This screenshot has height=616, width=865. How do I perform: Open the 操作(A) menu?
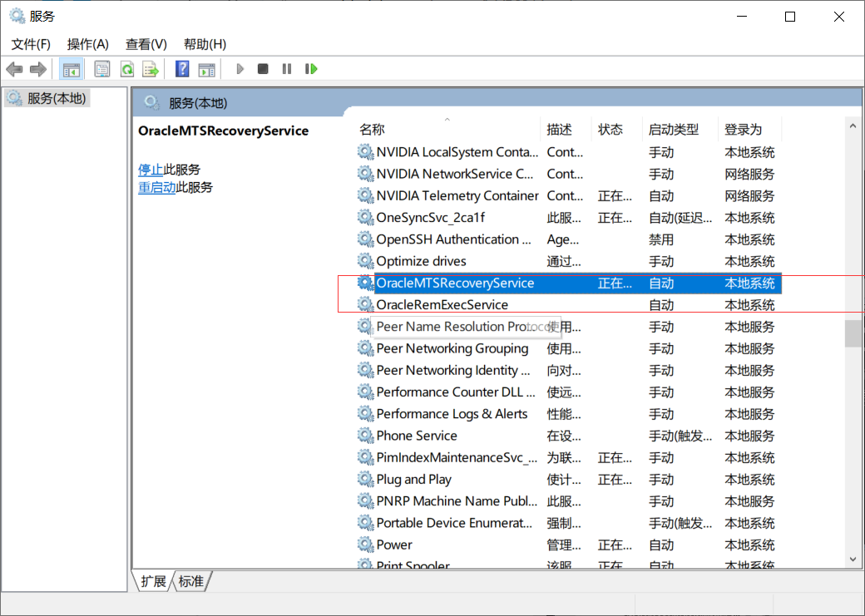click(x=87, y=44)
